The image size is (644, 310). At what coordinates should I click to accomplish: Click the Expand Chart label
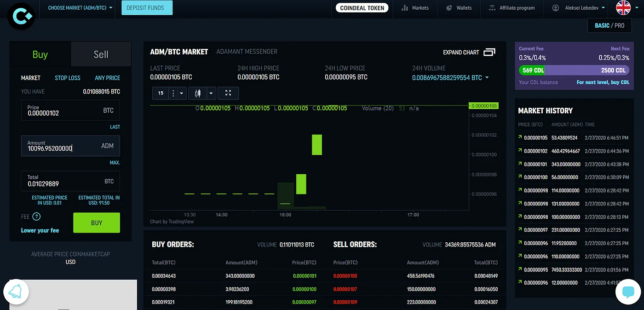[x=461, y=53]
